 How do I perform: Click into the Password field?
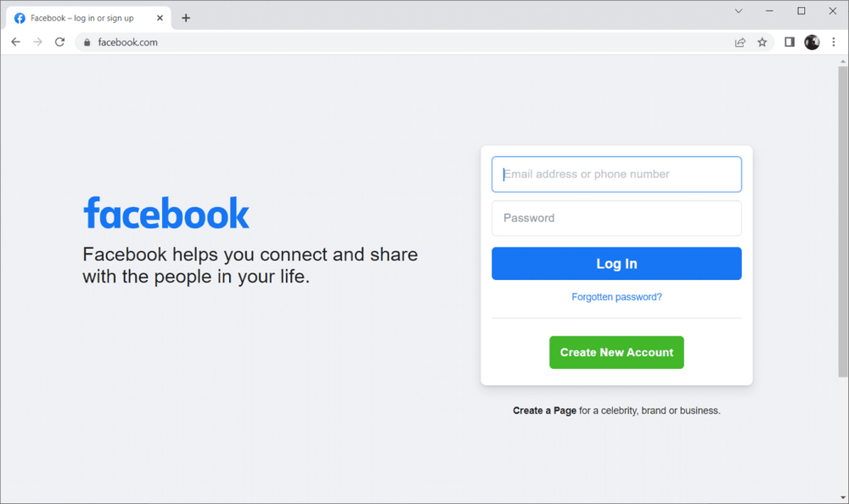click(x=616, y=218)
